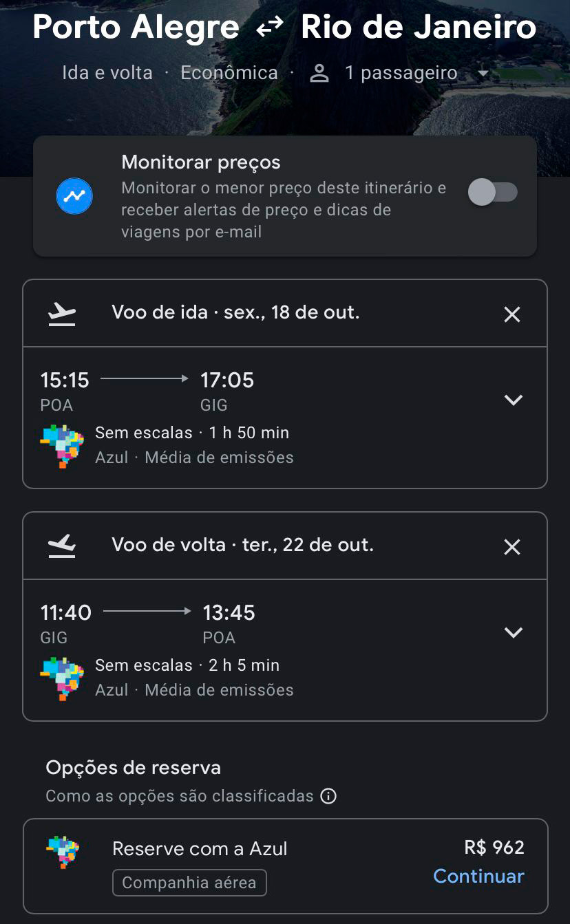Remove the Voo de ida flight
This screenshot has width=570, height=924.
pos(512,314)
